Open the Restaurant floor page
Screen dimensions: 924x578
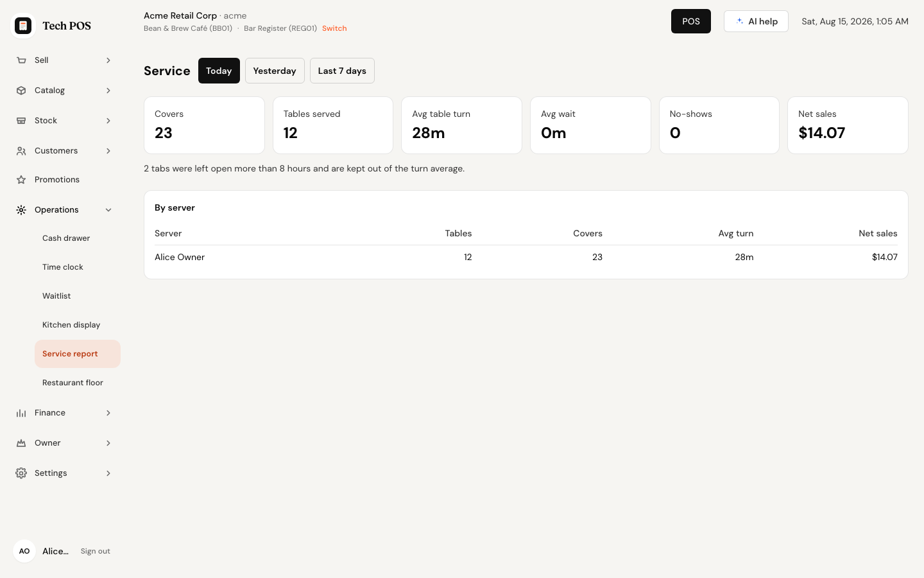pyautogui.click(x=78, y=383)
